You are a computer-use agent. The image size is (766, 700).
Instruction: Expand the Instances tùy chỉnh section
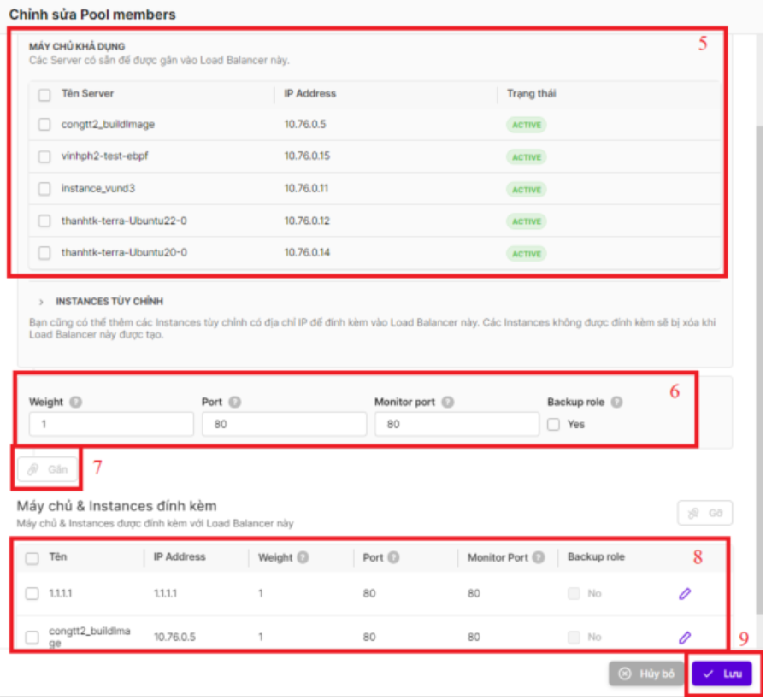coord(41,302)
